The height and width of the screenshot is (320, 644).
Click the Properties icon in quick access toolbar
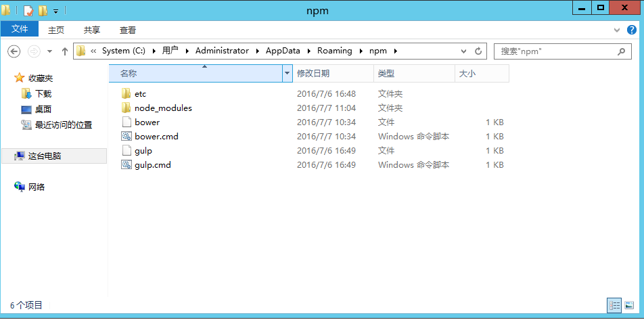28,10
